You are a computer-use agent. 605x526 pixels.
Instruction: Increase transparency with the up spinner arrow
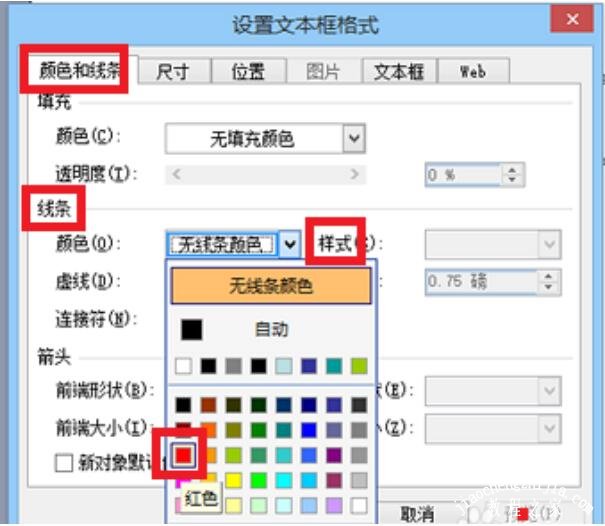pos(512,170)
